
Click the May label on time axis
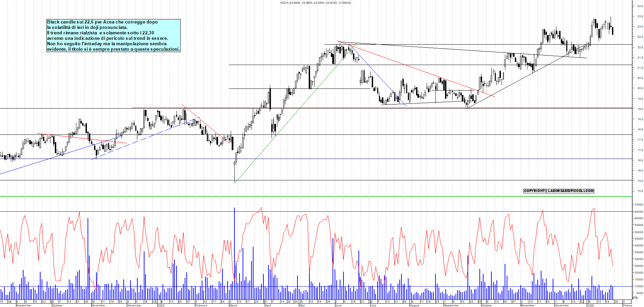[302, 305]
